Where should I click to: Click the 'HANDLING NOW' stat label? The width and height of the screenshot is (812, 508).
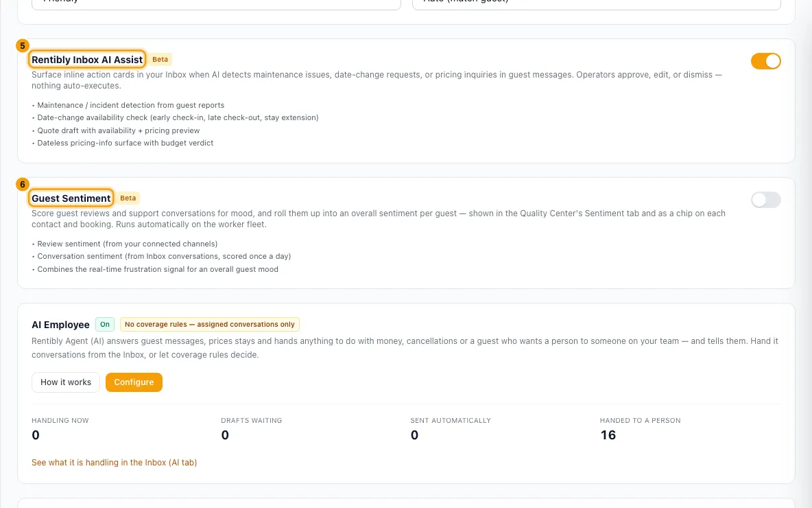click(60, 420)
